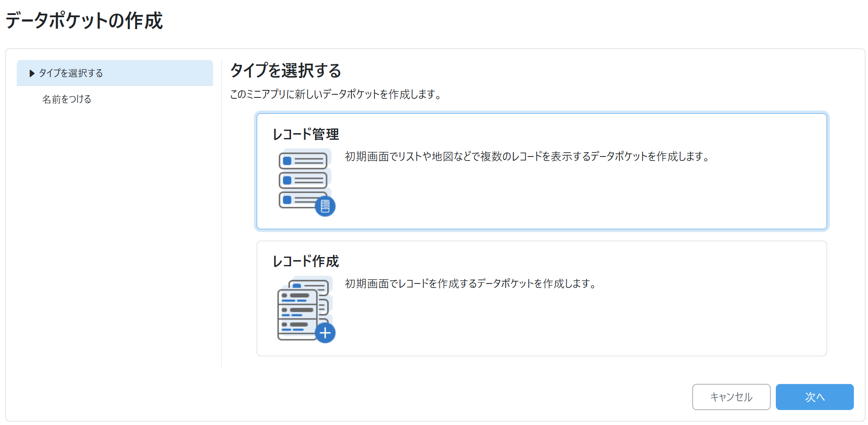
Task: Click the レコード作成 description text
Action: (470, 283)
